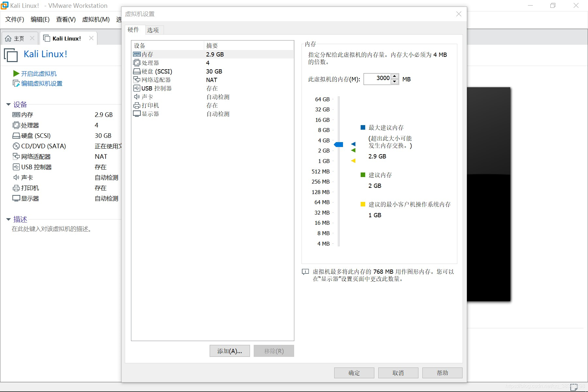Click the NAT summary in dialog list
Image resolution: width=588 pixels, height=392 pixels.
pyautogui.click(x=212, y=80)
